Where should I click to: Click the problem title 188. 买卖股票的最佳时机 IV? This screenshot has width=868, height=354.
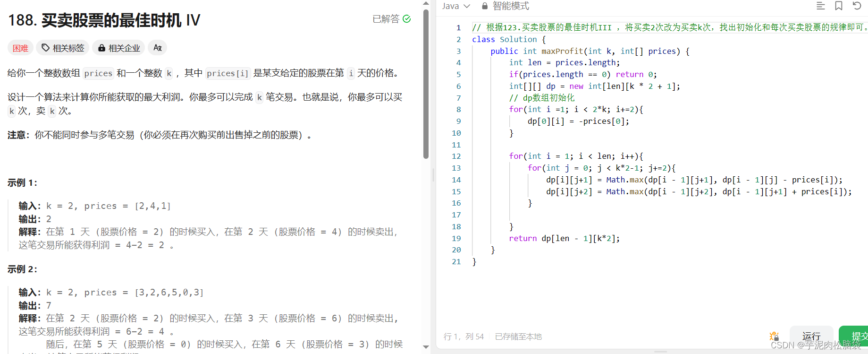(x=104, y=20)
